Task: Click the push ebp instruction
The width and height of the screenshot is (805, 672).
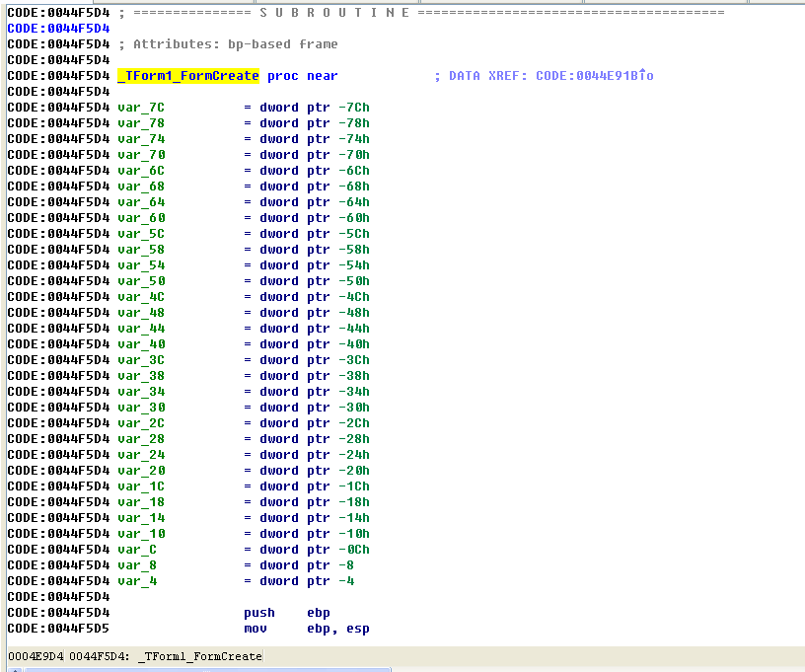Action: (x=259, y=613)
